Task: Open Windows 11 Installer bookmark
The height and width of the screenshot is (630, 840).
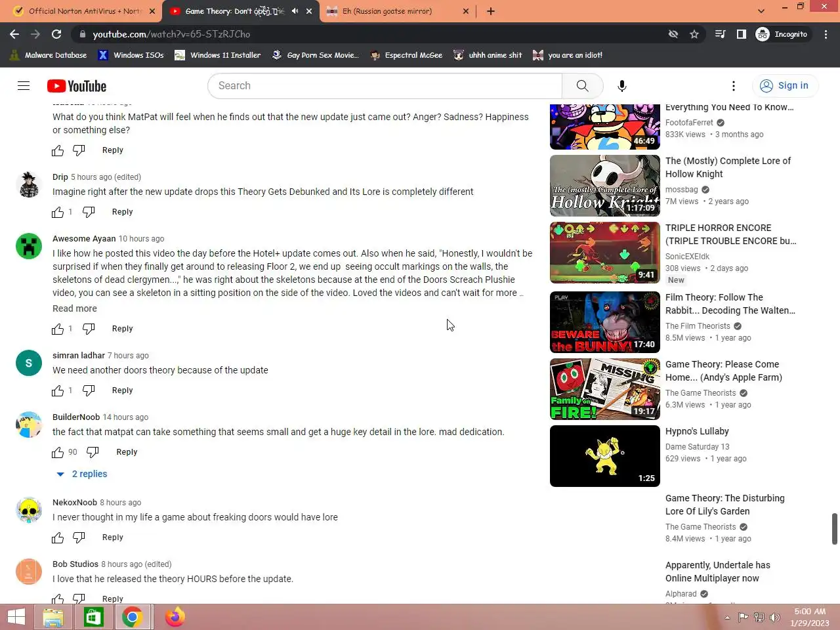Action: (218, 55)
